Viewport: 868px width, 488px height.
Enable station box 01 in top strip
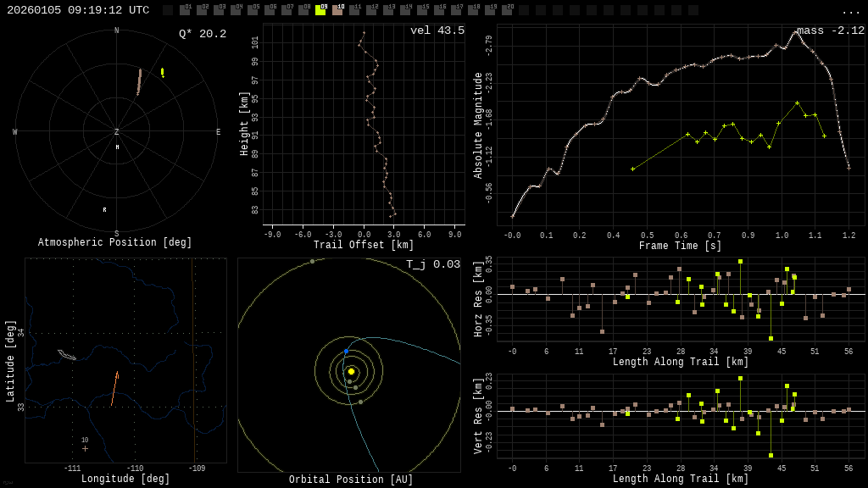185,10
